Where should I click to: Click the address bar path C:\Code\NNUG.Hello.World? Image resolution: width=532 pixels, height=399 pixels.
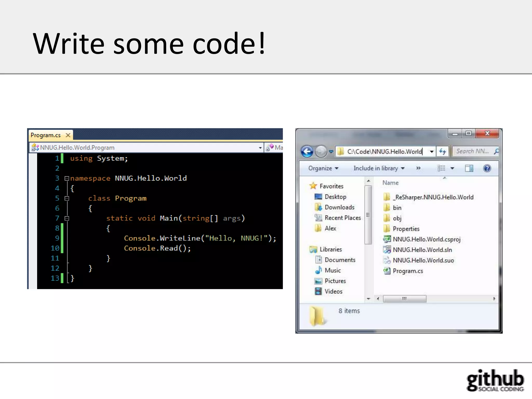tap(384, 151)
